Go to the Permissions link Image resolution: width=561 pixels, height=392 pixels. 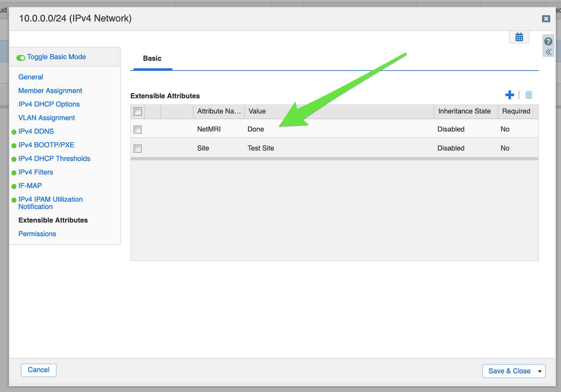pyautogui.click(x=37, y=234)
